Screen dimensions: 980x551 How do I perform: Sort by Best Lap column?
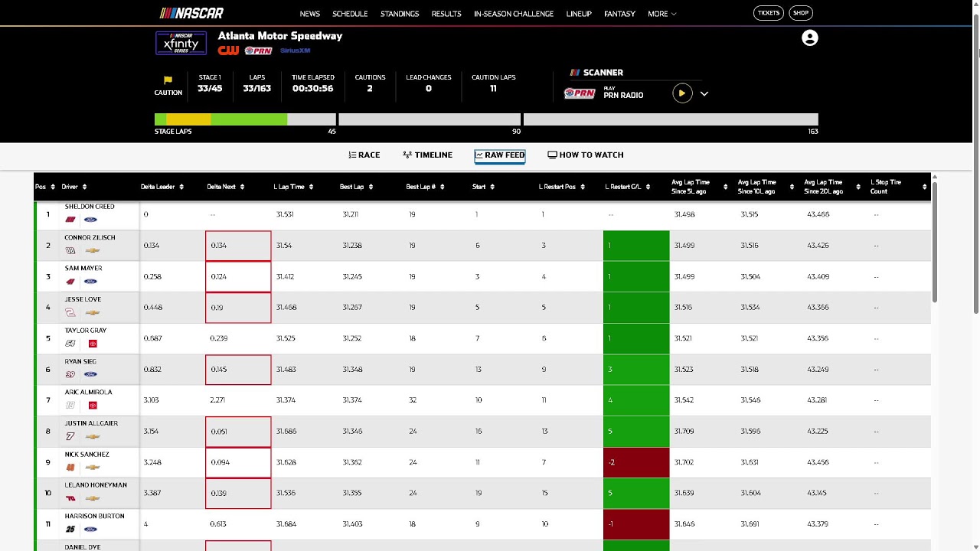[x=357, y=187]
